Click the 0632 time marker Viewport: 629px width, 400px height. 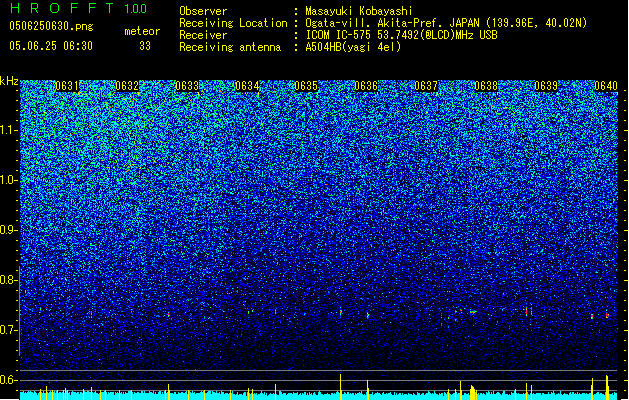(127, 86)
